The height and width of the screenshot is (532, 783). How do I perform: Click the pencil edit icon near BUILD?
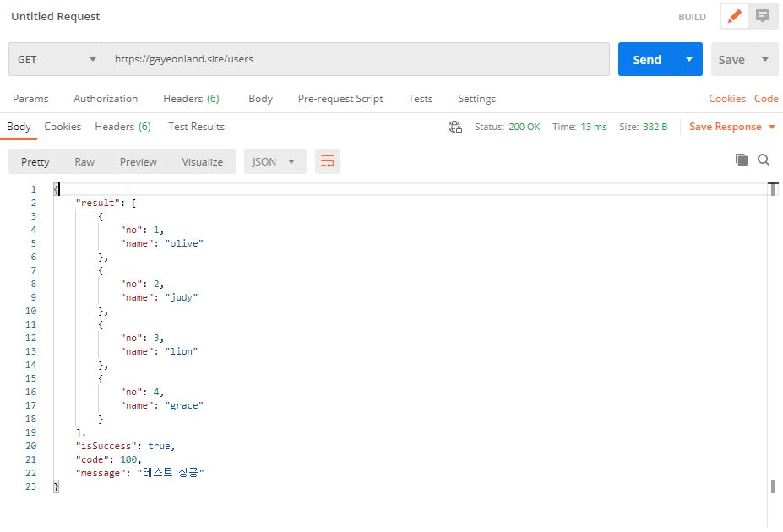tap(735, 16)
